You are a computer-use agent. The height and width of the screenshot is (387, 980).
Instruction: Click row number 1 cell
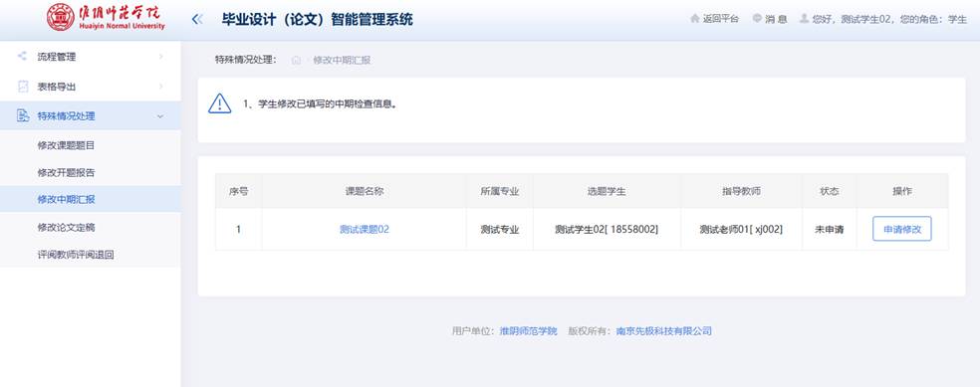point(238,229)
